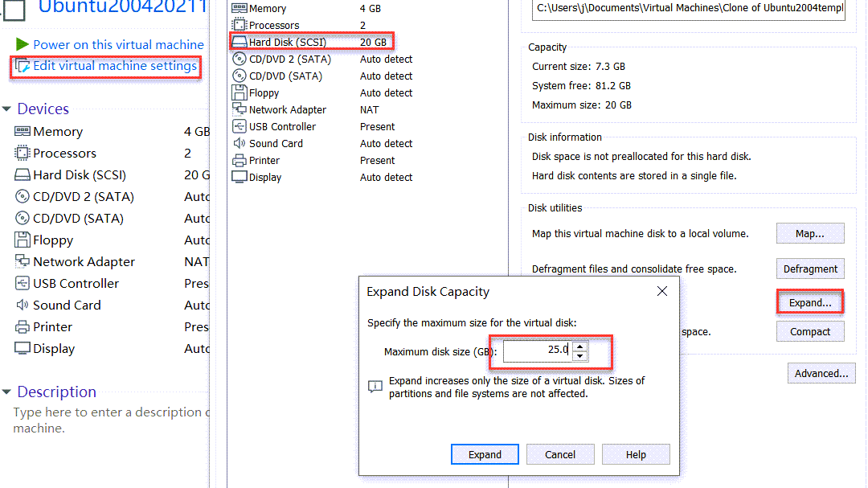The image size is (868, 488).
Task: Click Printer icon in Devices panel
Action: pos(23,327)
